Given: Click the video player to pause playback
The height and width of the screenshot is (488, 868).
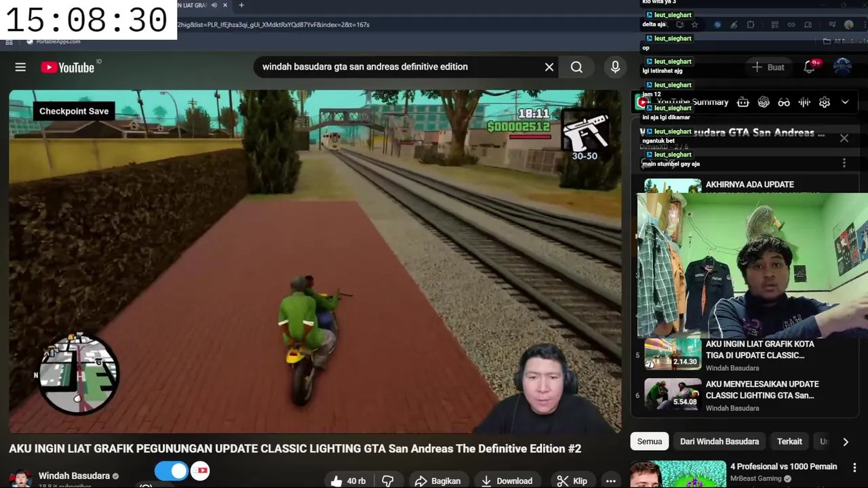Looking at the screenshot, I should 315,261.
